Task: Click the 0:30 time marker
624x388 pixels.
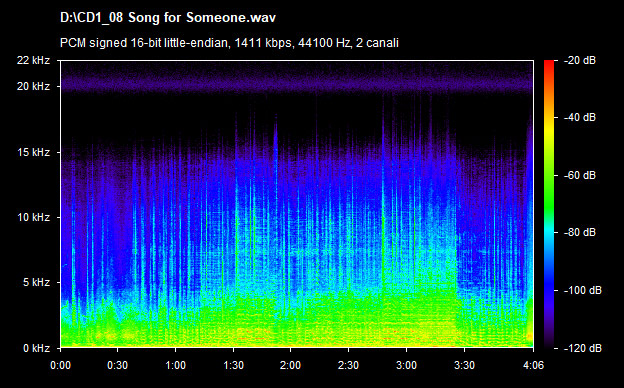Action: (x=118, y=365)
